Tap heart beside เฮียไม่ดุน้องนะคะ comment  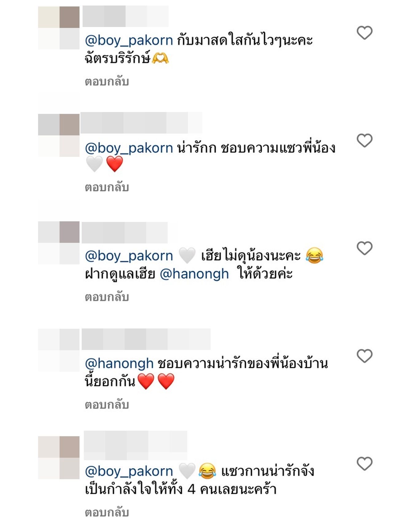(x=364, y=248)
